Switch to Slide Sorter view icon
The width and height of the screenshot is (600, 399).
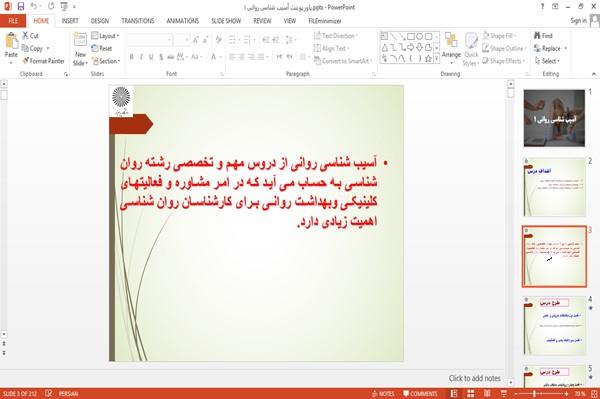pos(471,394)
